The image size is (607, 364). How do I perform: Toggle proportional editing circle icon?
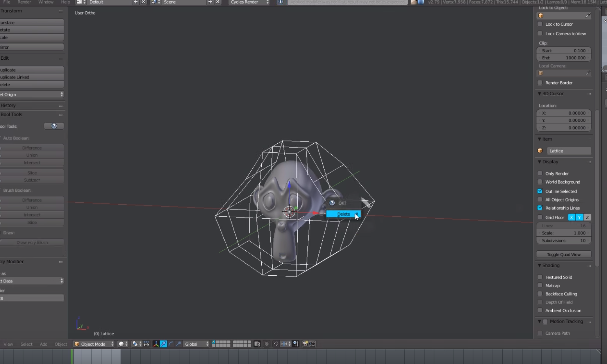click(x=267, y=344)
